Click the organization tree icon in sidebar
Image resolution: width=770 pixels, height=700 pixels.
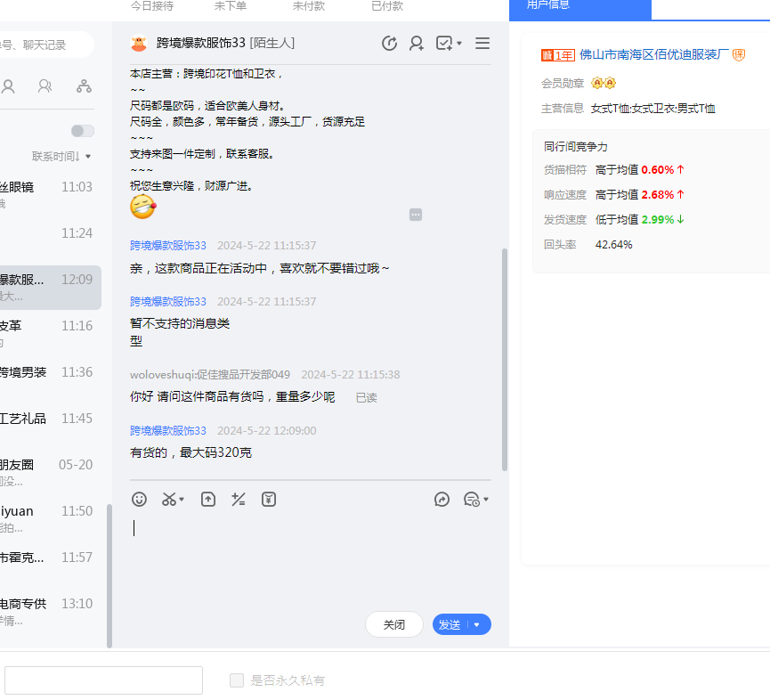coord(84,86)
